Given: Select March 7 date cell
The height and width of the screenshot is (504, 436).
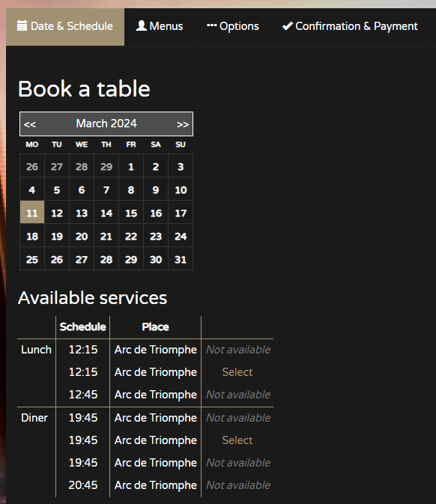Looking at the screenshot, I should click(106, 189).
